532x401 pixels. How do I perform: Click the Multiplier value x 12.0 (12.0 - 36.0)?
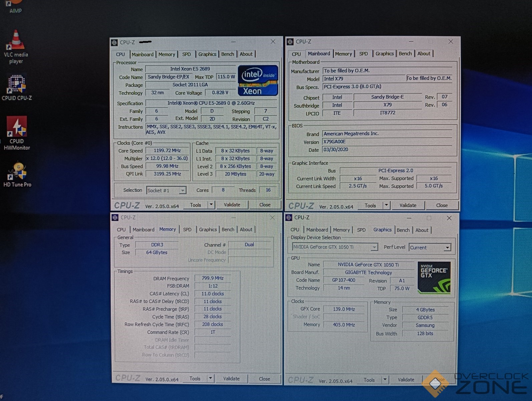tap(167, 158)
